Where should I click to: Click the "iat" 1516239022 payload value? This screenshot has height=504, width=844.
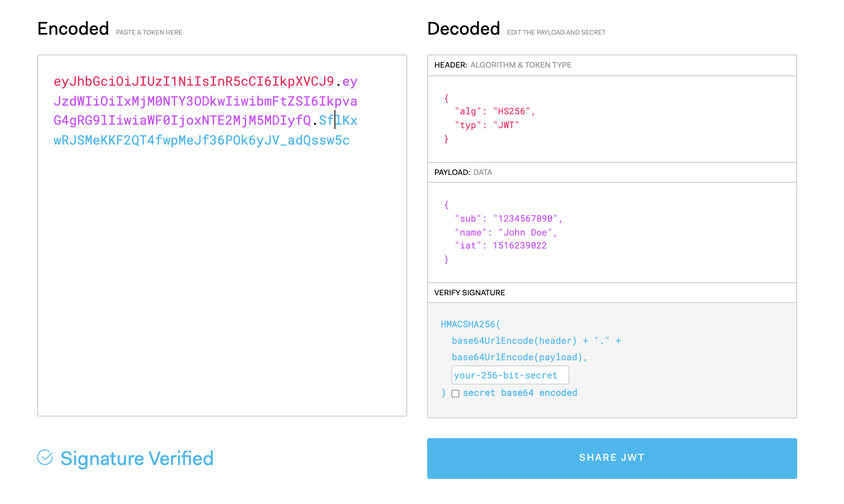(x=519, y=246)
